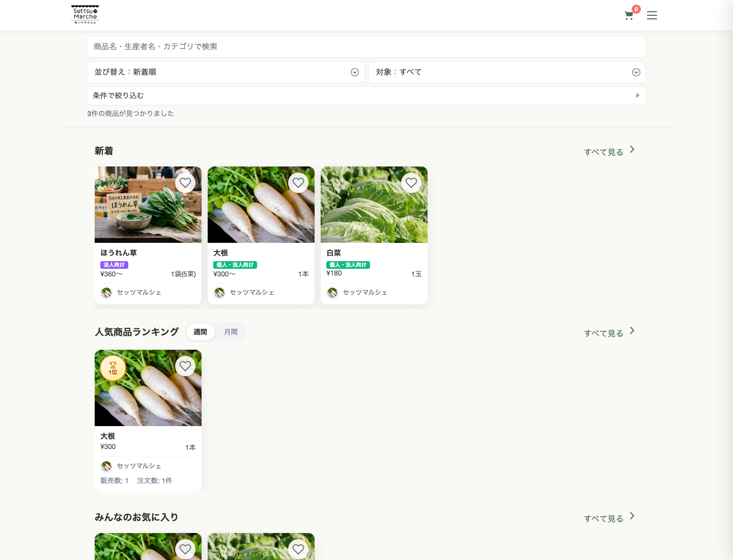The height and width of the screenshot is (560, 733).
Task: Open the ほうれん草 product photo
Action: tap(148, 205)
